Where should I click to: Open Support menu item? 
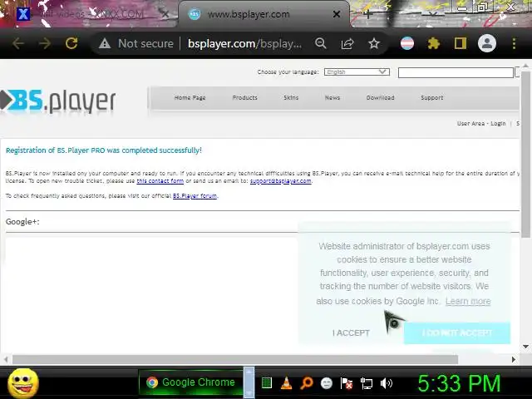pos(432,98)
